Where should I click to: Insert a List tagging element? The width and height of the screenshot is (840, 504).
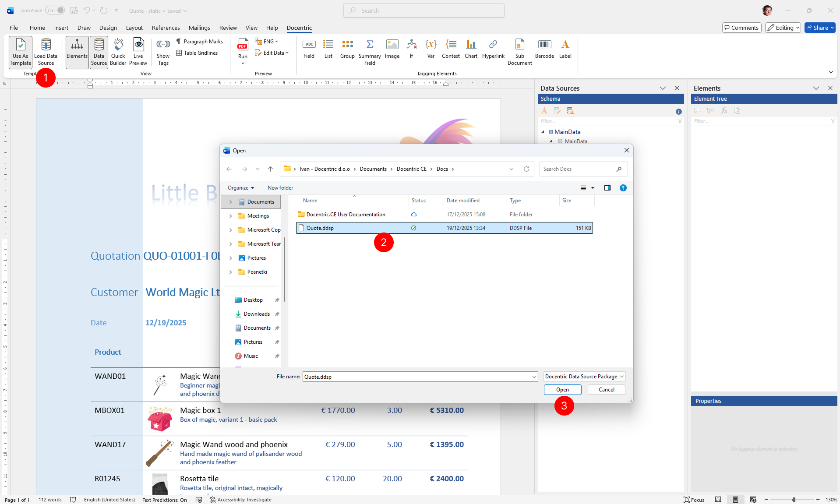[x=328, y=49]
